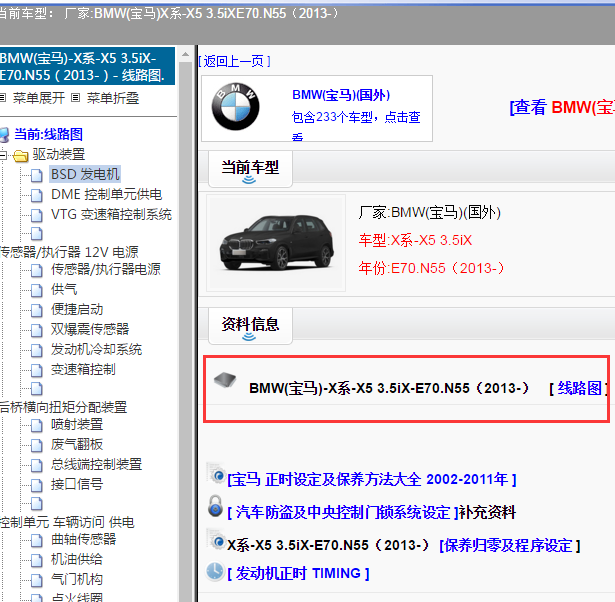Click page icon beside 供气

click(x=36, y=290)
